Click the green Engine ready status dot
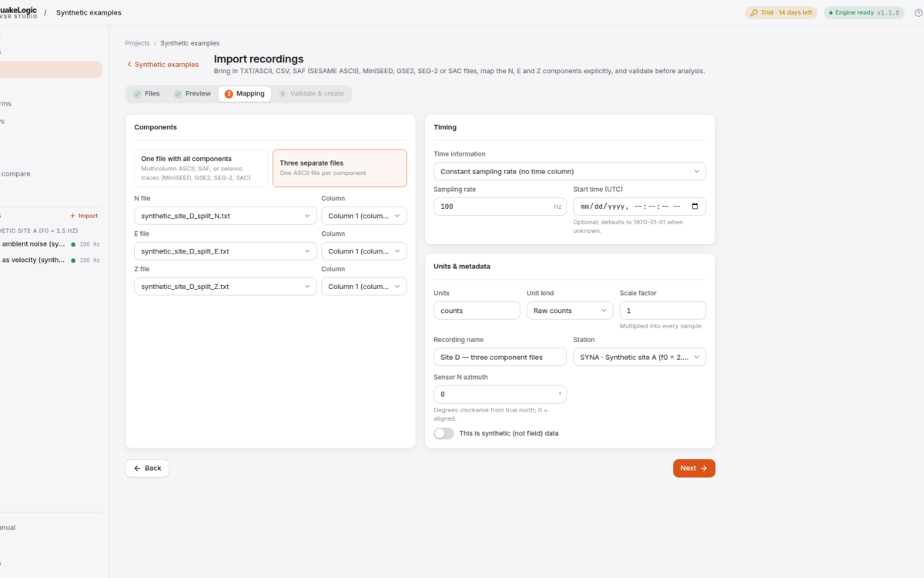 pos(832,13)
